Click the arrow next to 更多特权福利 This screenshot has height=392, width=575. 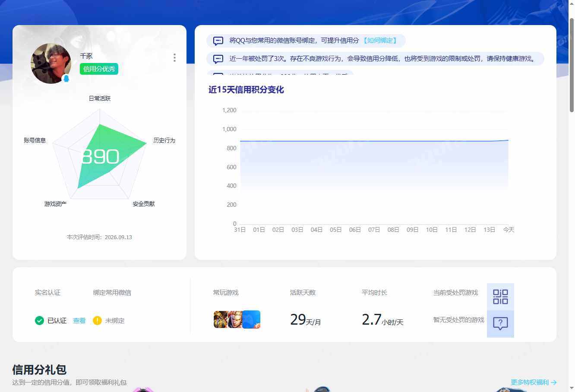554,383
